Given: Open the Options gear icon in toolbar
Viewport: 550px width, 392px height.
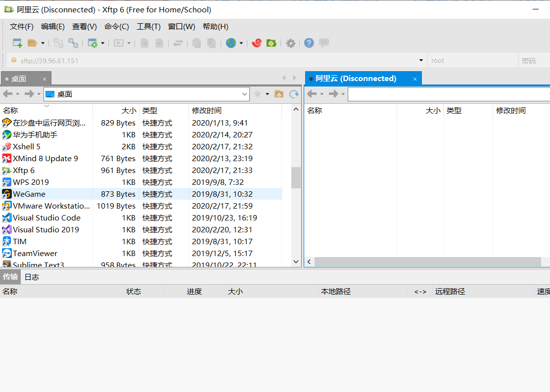Looking at the screenshot, I should point(291,43).
